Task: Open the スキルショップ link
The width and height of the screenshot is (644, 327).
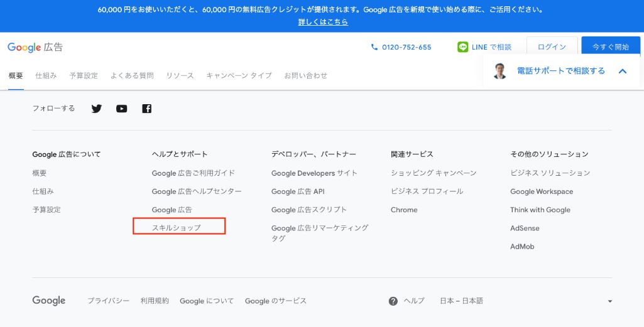Action: click(177, 228)
